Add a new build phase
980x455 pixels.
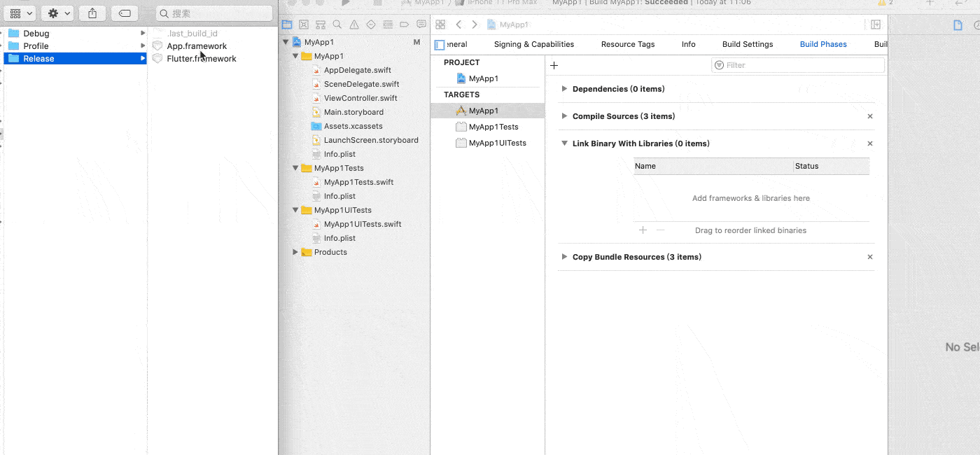pos(554,65)
